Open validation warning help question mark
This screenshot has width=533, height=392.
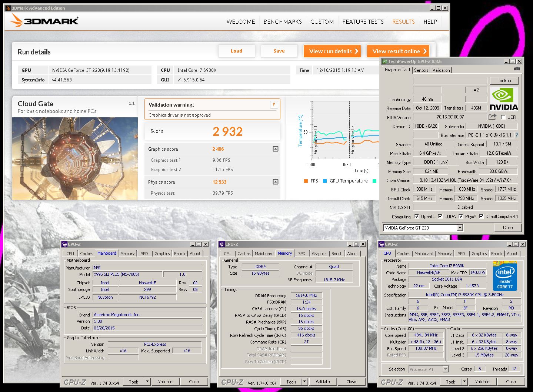pyautogui.click(x=274, y=105)
